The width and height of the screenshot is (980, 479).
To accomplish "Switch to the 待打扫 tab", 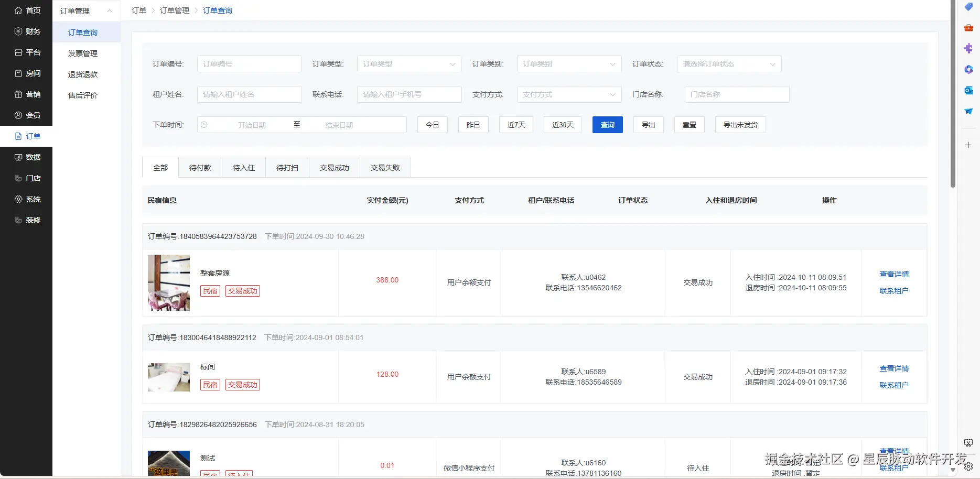I will [287, 168].
